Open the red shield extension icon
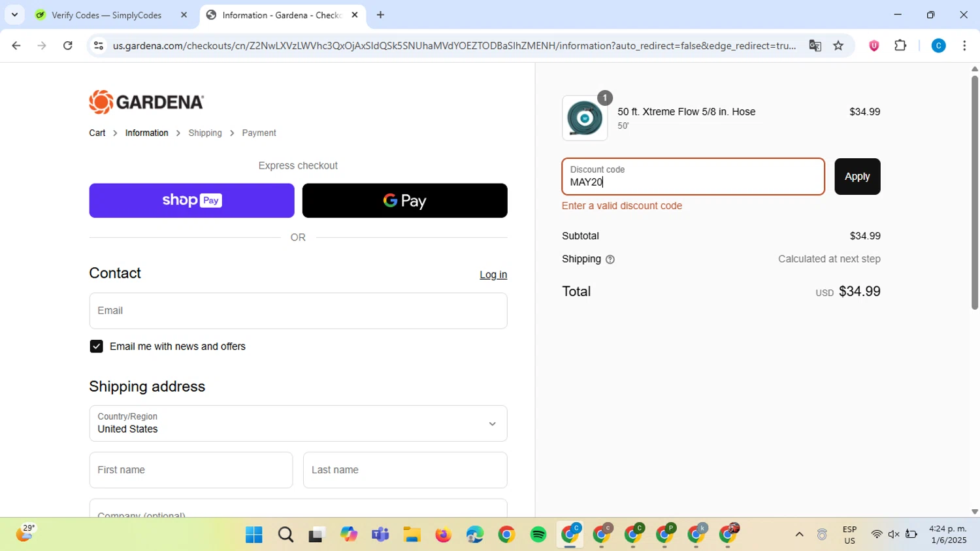This screenshot has height=551, width=980. pos(874,46)
